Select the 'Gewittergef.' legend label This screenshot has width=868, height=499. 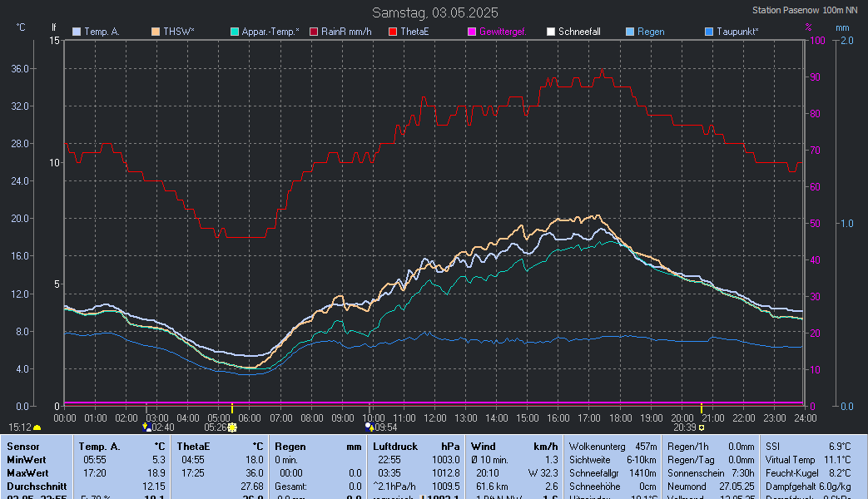click(503, 32)
